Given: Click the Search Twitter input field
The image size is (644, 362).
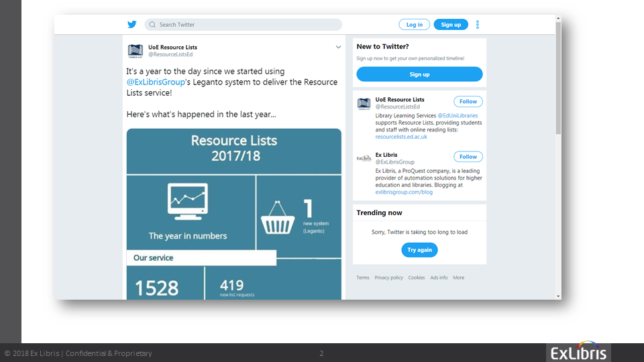Looking at the screenshot, I should pos(248,25).
